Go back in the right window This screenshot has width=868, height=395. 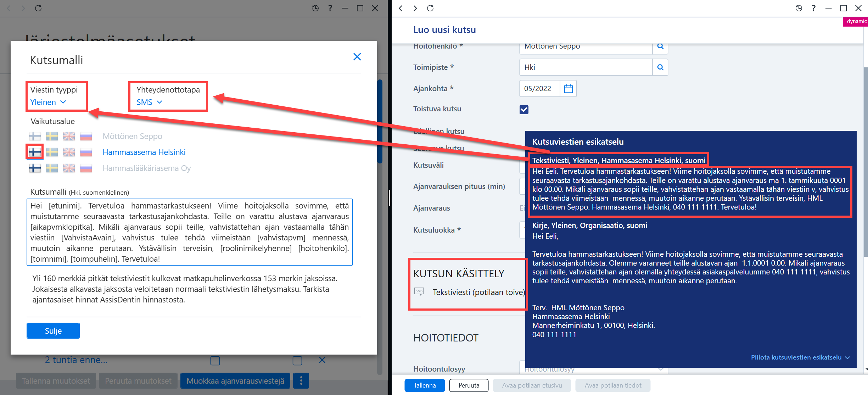(x=401, y=8)
